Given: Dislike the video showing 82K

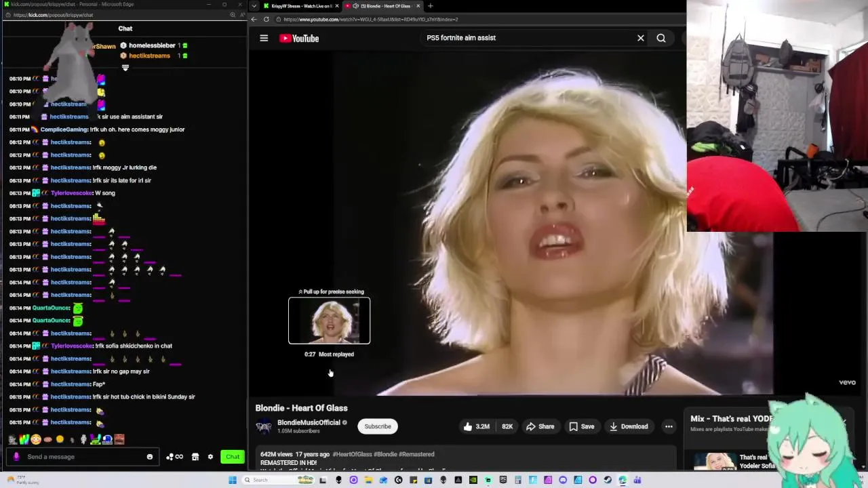Looking at the screenshot, I should [x=507, y=426].
